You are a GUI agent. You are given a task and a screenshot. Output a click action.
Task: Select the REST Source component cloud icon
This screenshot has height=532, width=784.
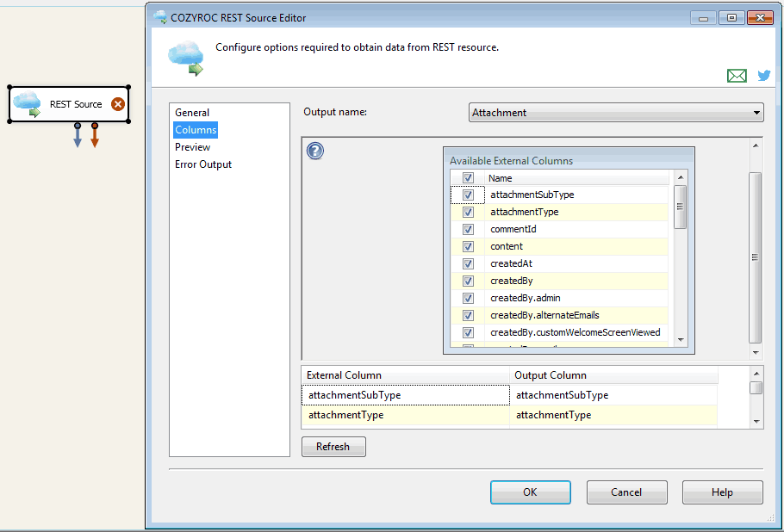click(x=27, y=104)
